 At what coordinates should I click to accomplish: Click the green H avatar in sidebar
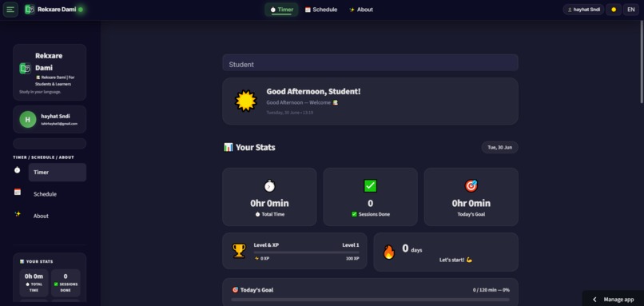(28, 120)
